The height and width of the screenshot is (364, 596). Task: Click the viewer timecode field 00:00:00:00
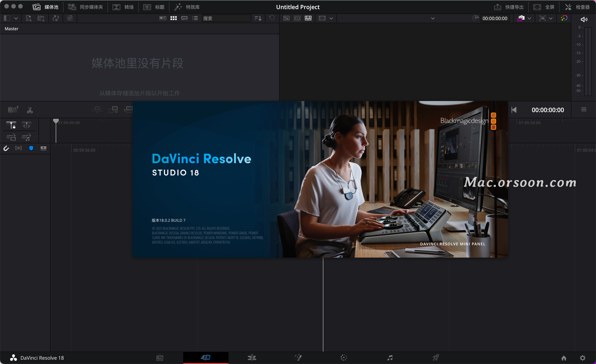pyautogui.click(x=495, y=18)
